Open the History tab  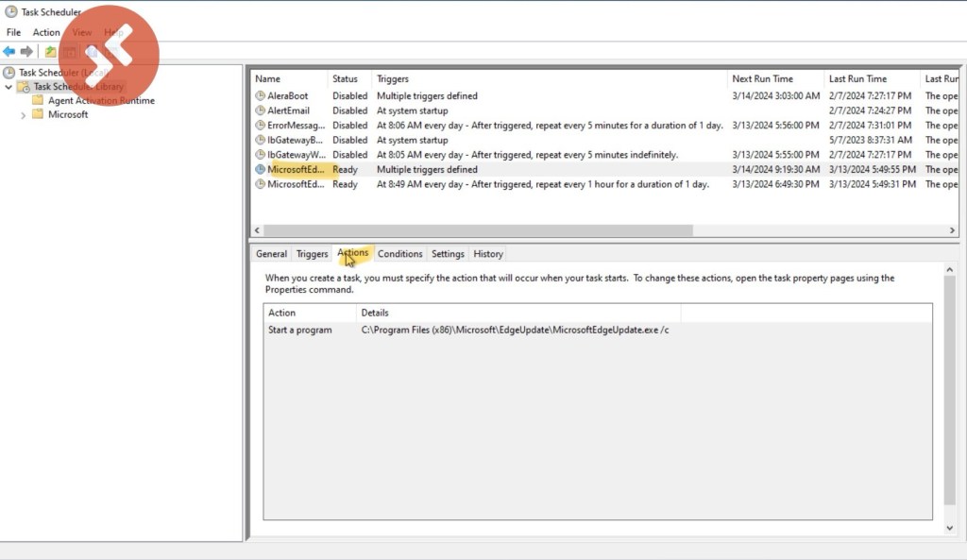pyautogui.click(x=488, y=254)
